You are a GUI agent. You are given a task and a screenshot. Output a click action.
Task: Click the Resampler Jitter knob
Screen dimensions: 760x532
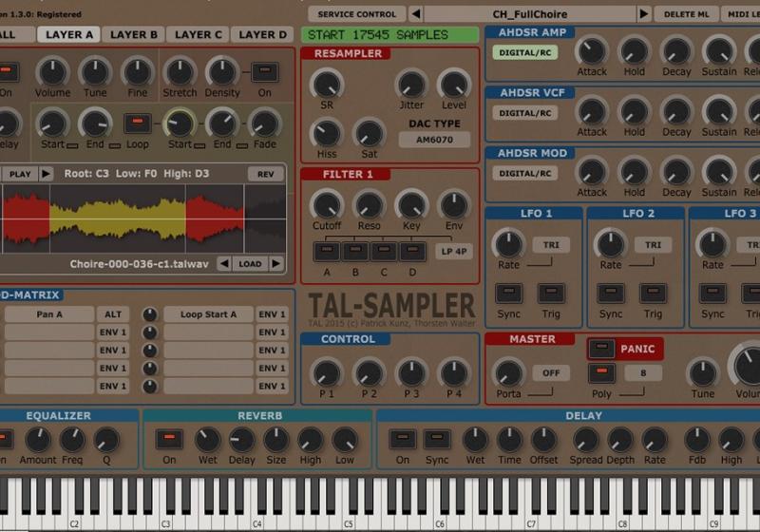coord(411,84)
